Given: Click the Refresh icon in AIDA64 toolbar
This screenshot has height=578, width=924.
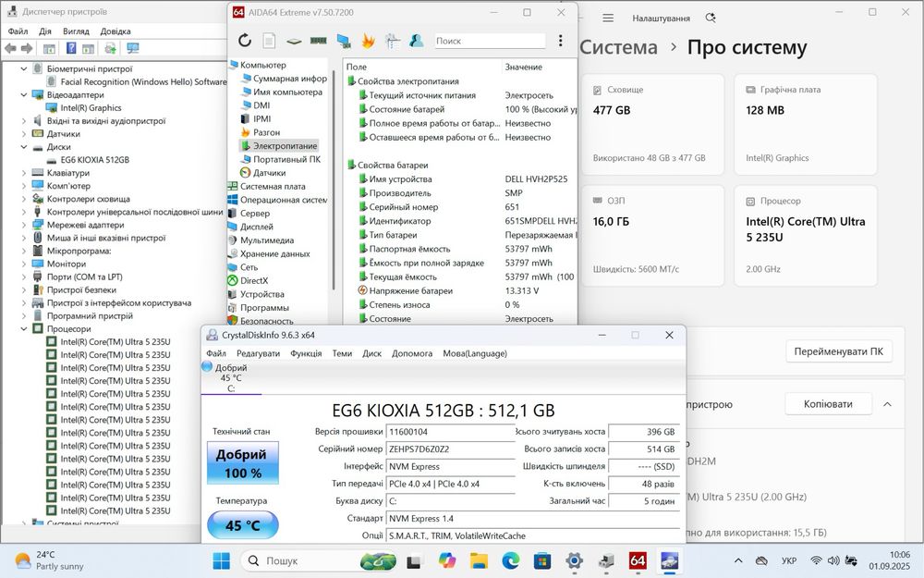Looking at the screenshot, I should pos(245,40).
